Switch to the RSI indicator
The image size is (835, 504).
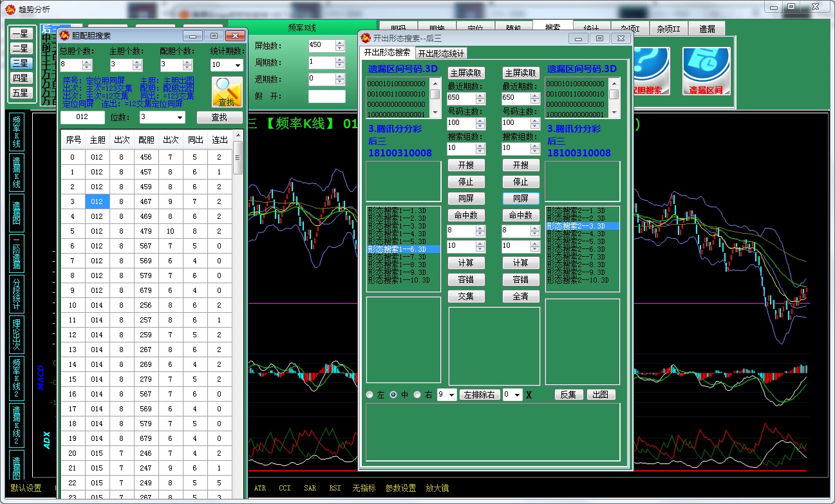pyautogui.click(x=335, y=489)
